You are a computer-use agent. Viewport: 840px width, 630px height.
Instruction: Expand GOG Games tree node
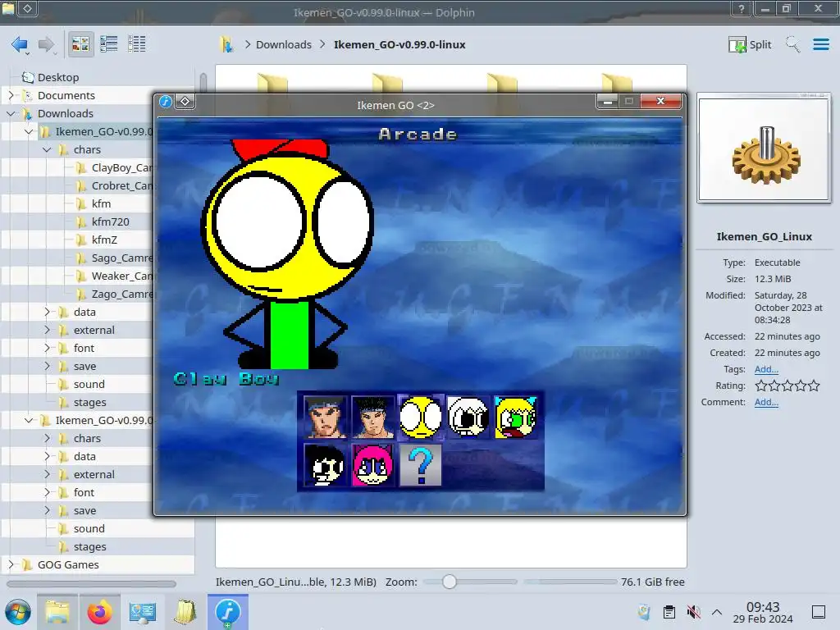[11, 564]
